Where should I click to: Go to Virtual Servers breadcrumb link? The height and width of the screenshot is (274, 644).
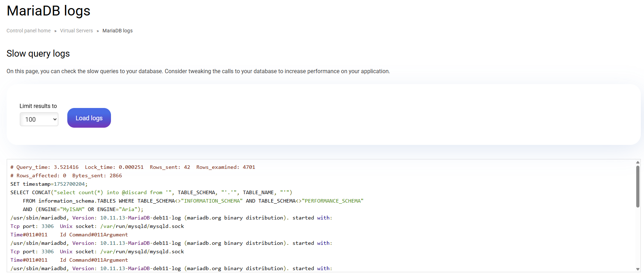pyautogui.click(x=76, y=31)
